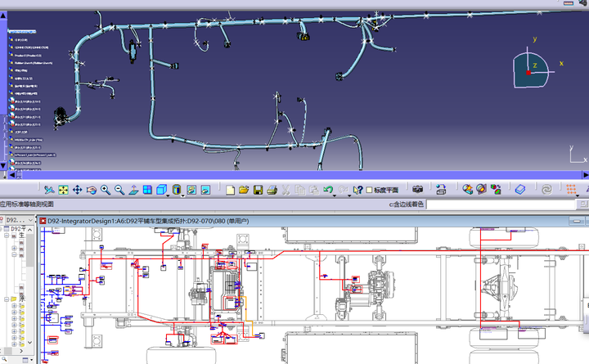Click the Fit All In view icon
This screenshot has width=589, height=364.
(x=63, y=190)
